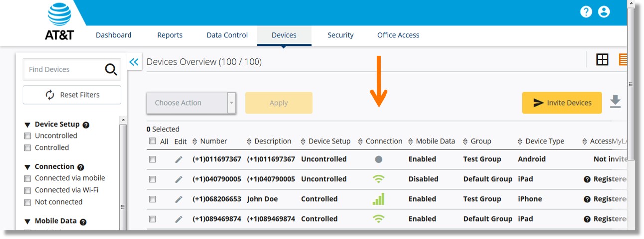Image resolution: width=644 pixels, height=239 pixels.
Task: Click mobile signal bars icon for John Doe
Action: (x=379, y=199)
